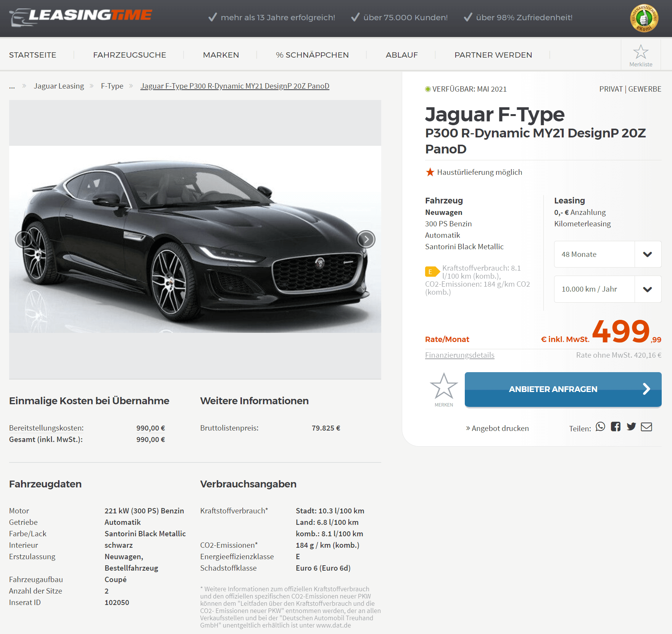672x634 pixels.
Task: Switch pricing to Privat
Action: point(611,89)
